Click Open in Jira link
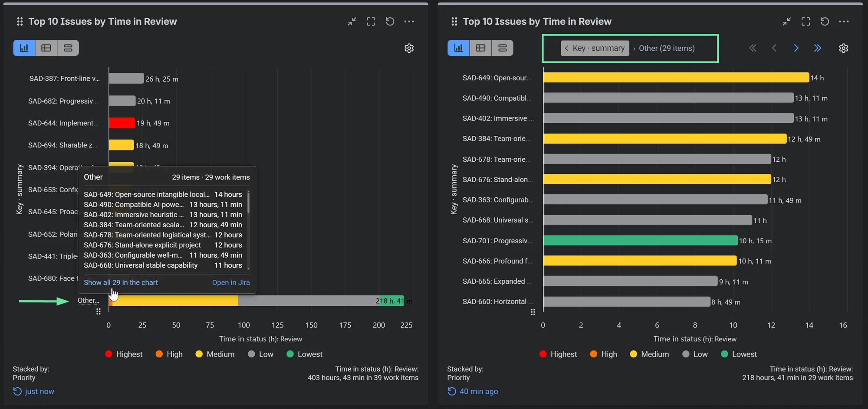This screenshot has width=868, height=409. [x=231, y=282]
